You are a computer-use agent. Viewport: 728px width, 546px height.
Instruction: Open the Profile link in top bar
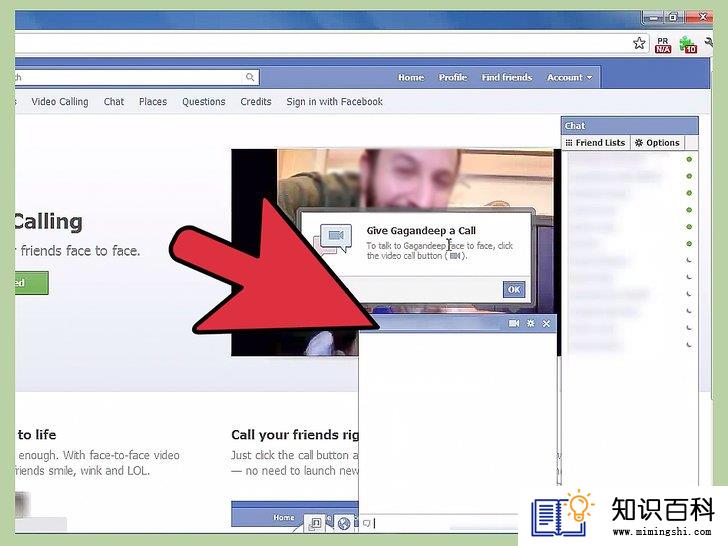[453, 78]
